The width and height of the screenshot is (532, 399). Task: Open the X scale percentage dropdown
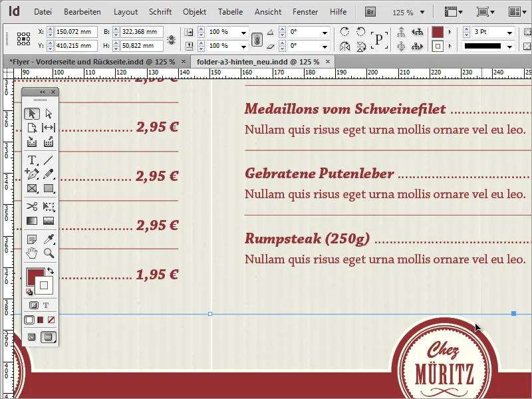tap(243, 33)
